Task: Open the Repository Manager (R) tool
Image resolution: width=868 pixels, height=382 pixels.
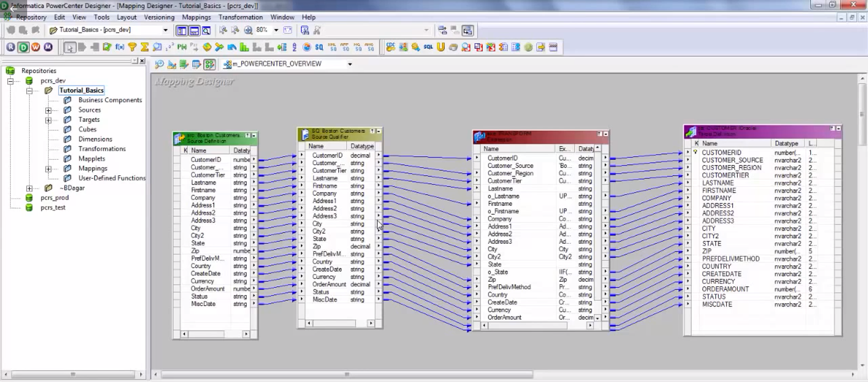Action: pyautogui.click(x=10, y=47)
